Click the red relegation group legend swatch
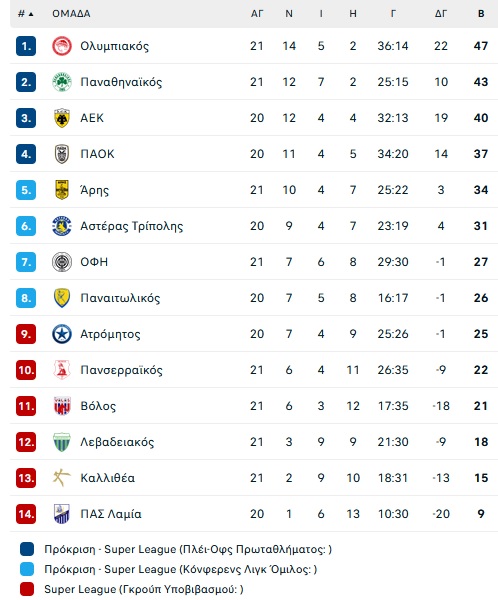 point(27,589)
